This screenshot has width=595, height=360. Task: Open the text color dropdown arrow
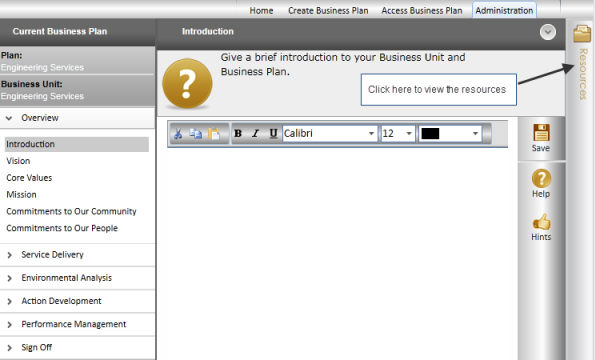click(475, 134)
